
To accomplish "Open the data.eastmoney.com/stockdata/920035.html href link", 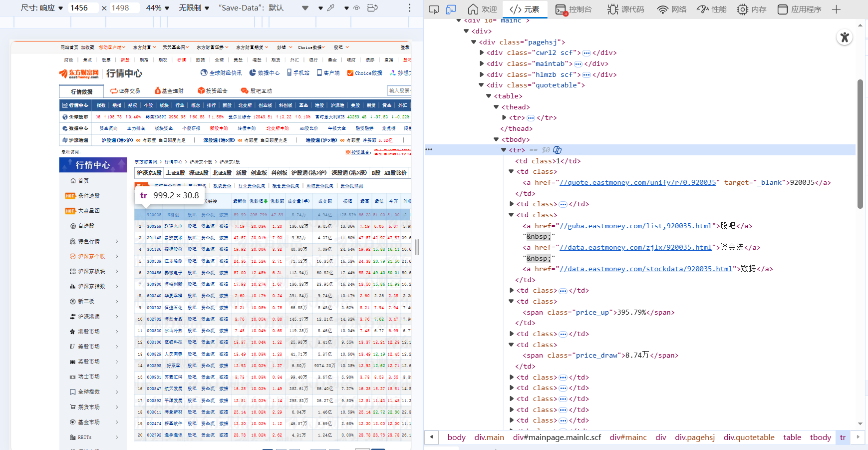I will pos(646,269).
